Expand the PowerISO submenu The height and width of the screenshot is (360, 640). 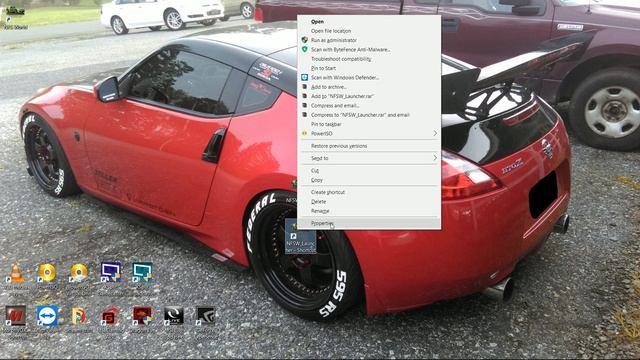369,133
